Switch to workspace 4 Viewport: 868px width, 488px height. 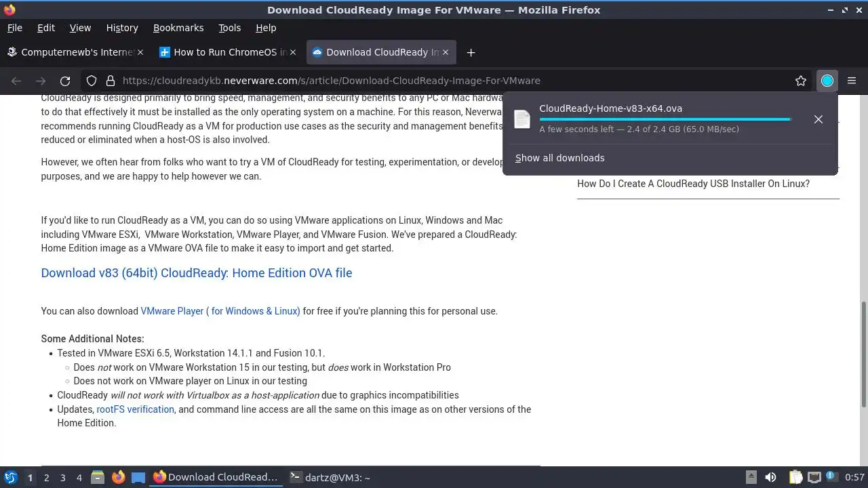pyautogui.click(x=79, y=478)
